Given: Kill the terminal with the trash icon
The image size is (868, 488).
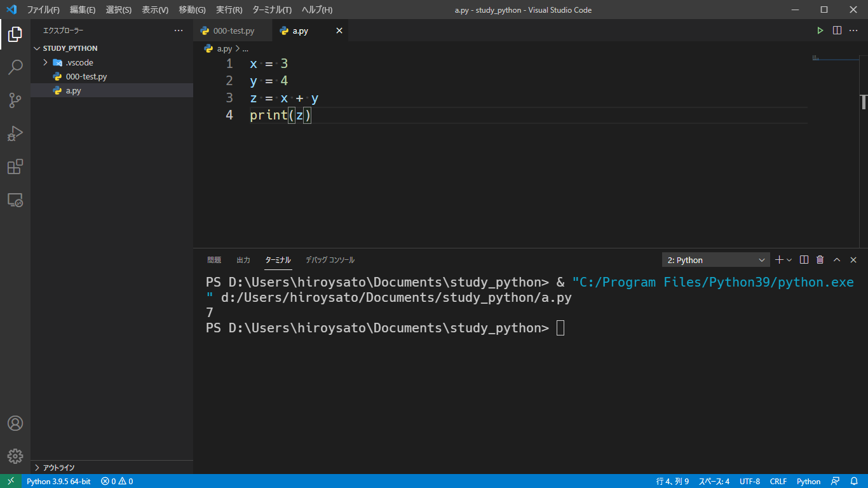Looking at the screenshot, I should [x=819, y=259].
